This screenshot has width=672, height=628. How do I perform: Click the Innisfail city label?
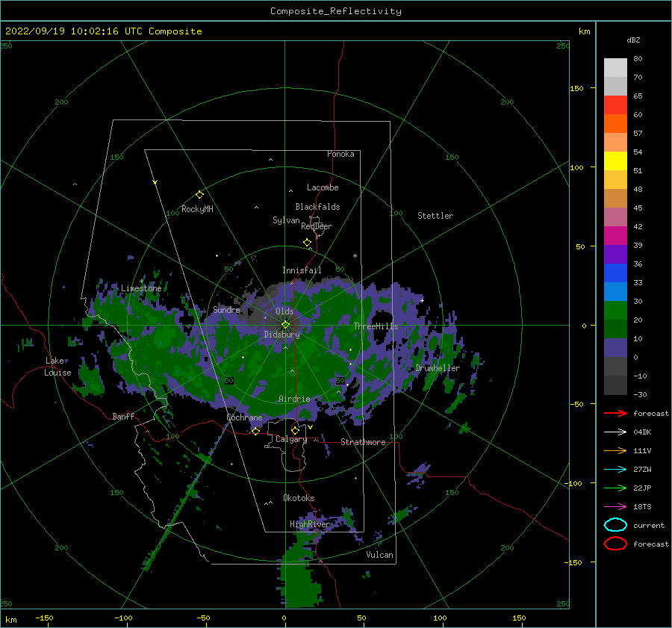coord(302,270)
